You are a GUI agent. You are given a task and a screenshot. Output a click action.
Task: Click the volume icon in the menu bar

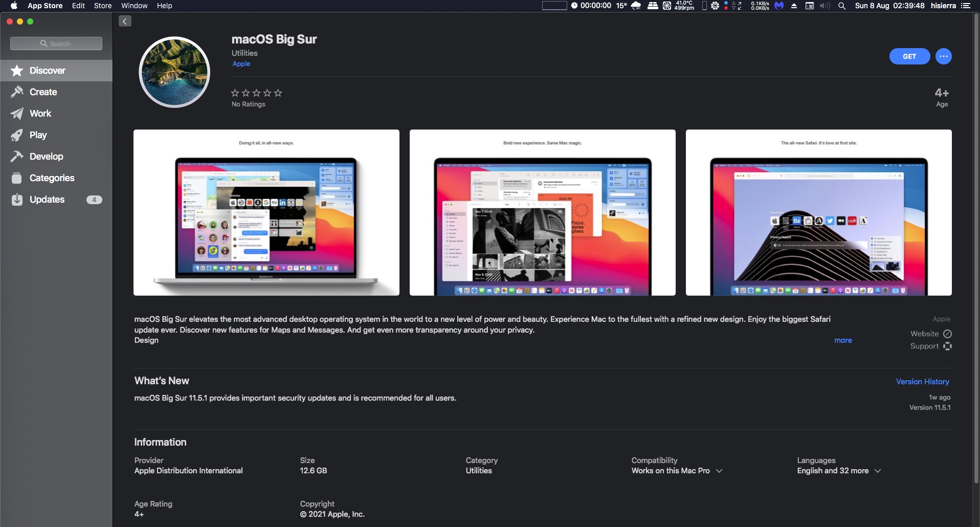point(825,6)
